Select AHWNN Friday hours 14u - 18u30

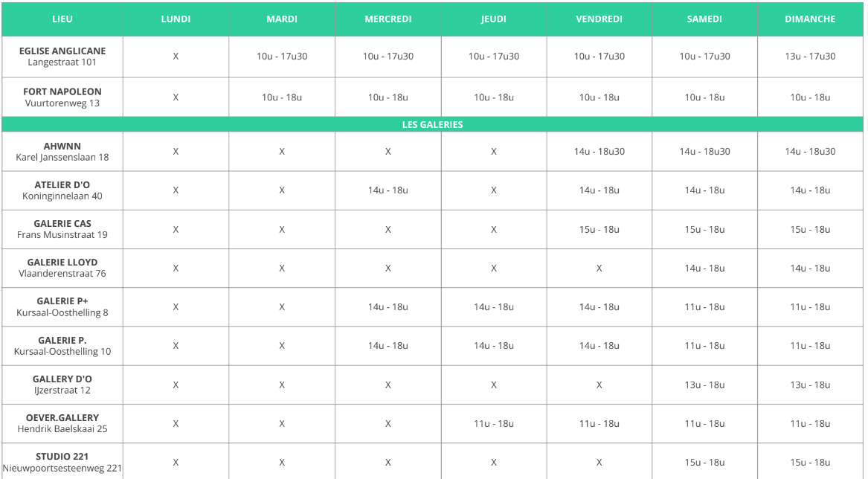(x=599, y=152)
